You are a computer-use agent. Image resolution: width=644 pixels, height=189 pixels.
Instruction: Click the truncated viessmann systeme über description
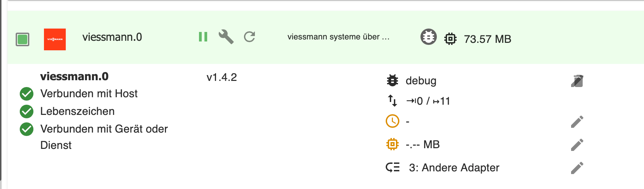pos(338,37)
